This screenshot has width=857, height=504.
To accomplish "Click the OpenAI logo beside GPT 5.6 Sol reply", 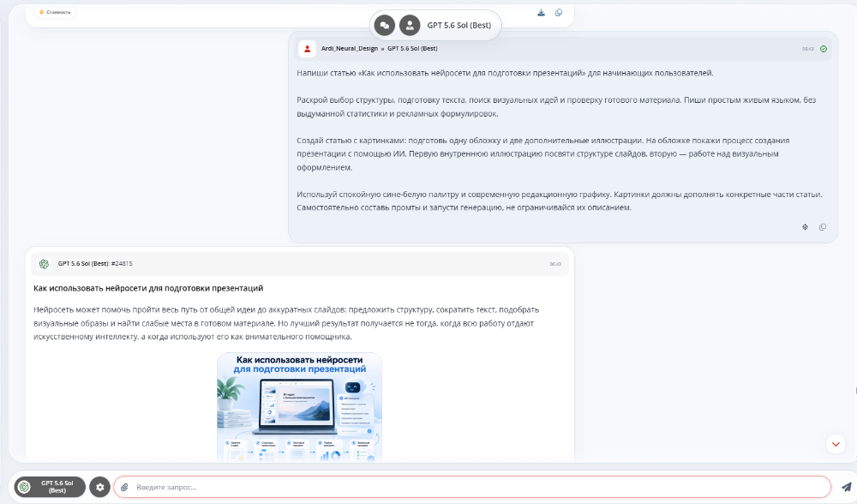I will [45, 263].
